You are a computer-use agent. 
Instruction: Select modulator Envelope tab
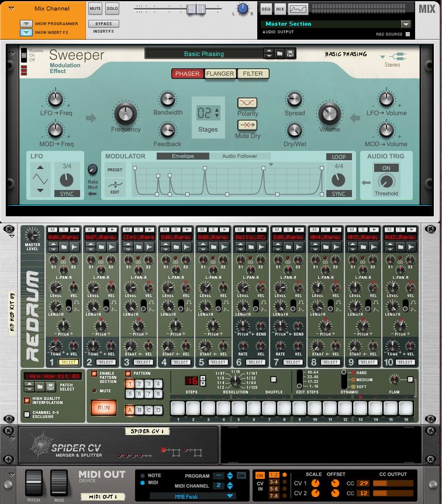coord(183,156)
